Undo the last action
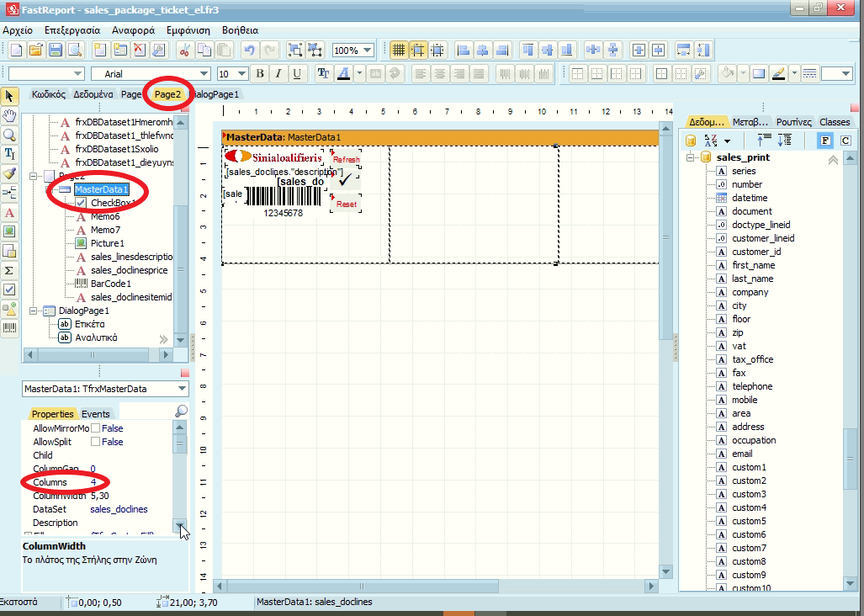The width and height of the screenshot is (864, 616). click(250, 50)
